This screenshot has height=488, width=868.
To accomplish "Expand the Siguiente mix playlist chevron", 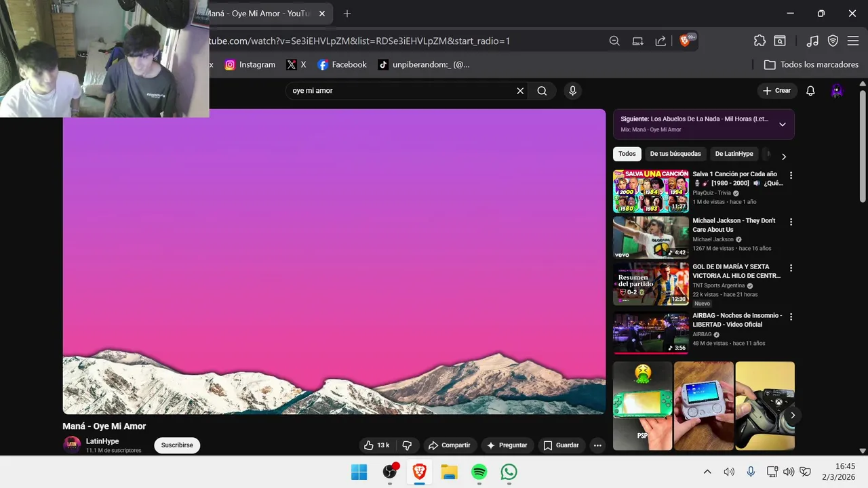I will point(782,124).
